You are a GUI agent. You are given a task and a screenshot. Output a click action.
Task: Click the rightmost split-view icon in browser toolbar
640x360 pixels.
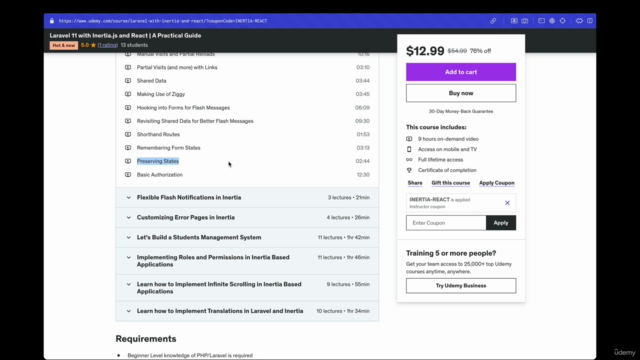590,21
